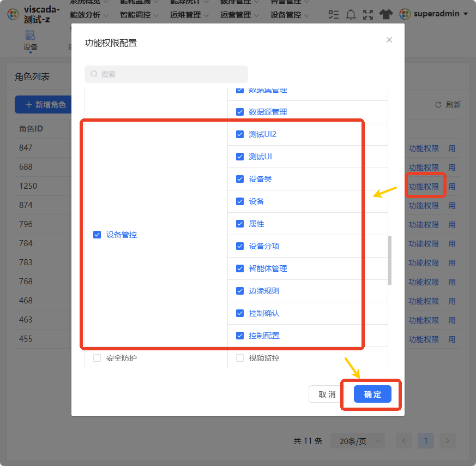This screenshot has width=476, height=466.
Task: Uncheck the 设备管控 parent checkbox
Action: 97,235
